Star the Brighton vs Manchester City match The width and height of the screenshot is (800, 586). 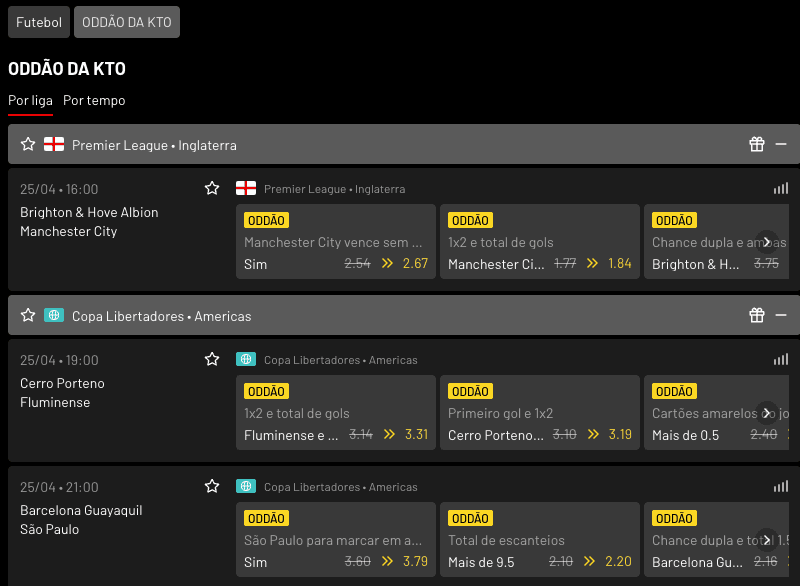[x=212, y=188]
